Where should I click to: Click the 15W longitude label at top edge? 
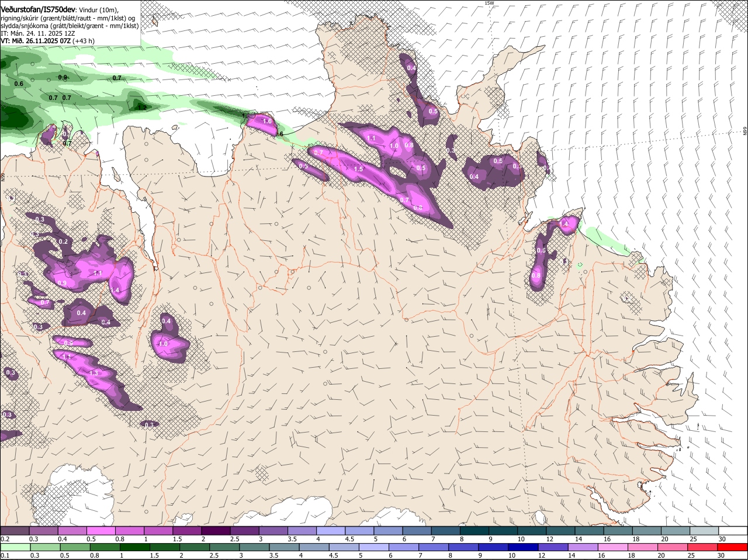489,3
